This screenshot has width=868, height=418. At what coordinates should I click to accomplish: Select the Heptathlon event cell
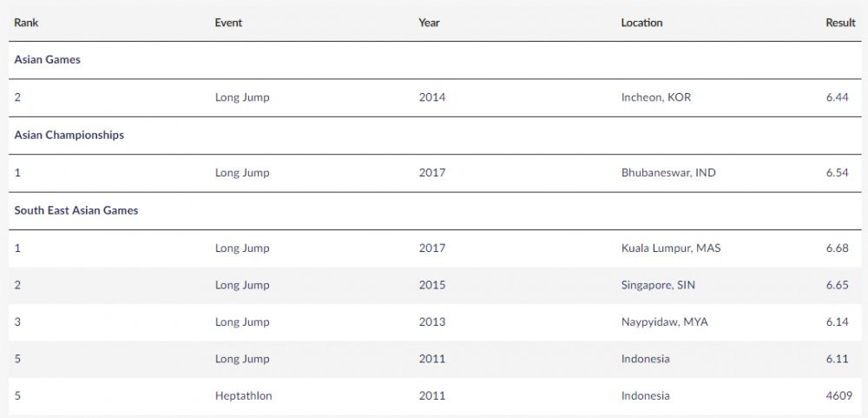pos(244,396)
